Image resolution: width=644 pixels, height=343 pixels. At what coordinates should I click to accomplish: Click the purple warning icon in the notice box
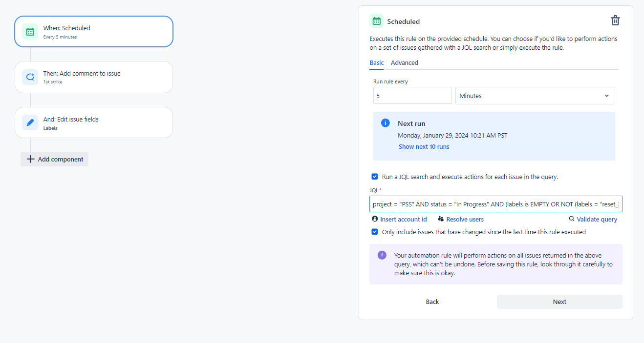tap(382, 255)
